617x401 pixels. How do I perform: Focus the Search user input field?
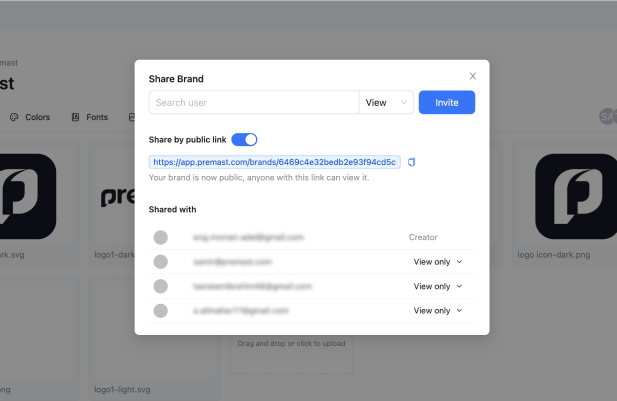point(254,103)
